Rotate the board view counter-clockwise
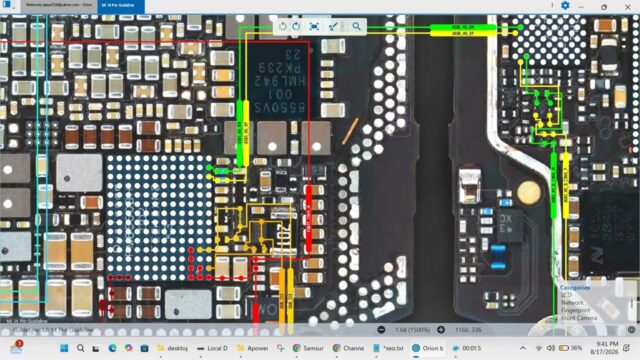 (282, 27)
